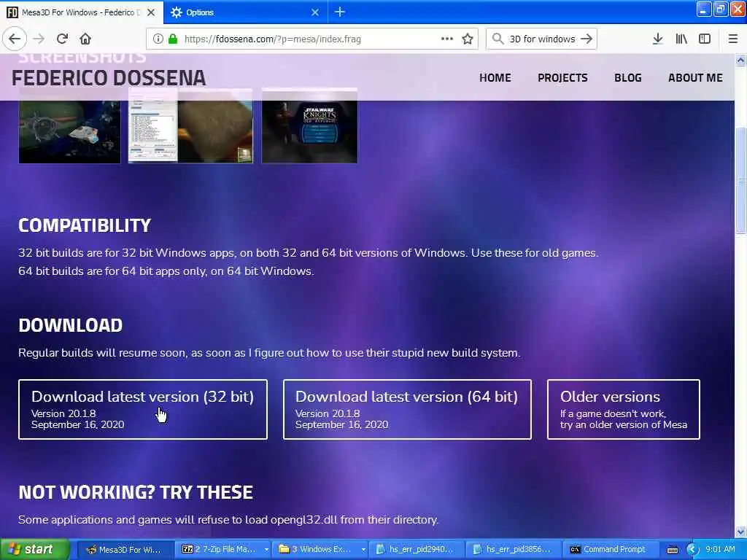Open page actions three-dots menu
This screenshot has height=560, width=747.
pyautogui.click(x=447, y=39)
